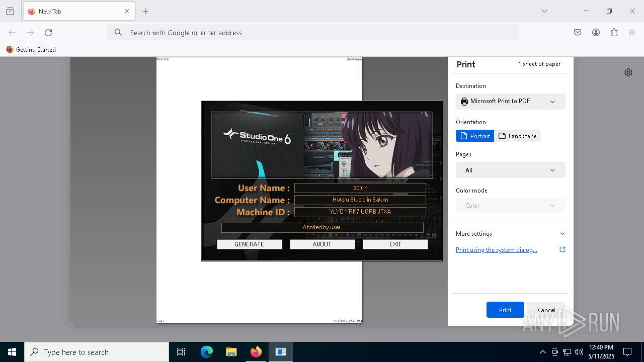Select the Machine ID field
This screenshot has width=644, height=362.
[360, 212]
